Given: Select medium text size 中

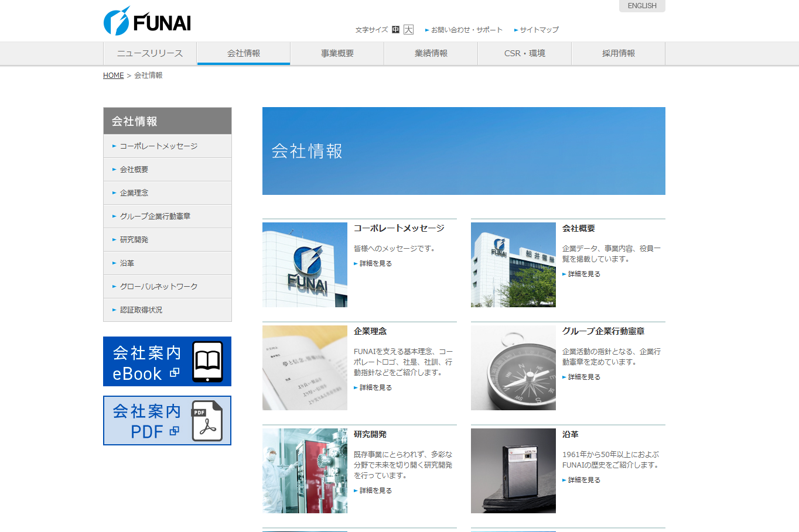Looking at the screenshot, I should tap(396, 29).
